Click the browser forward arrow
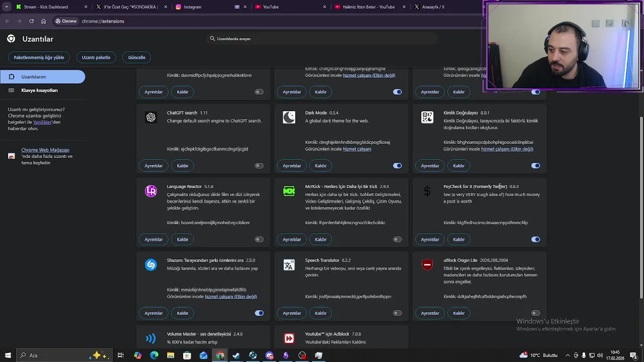644x362 pixels. tap(19, 21)
